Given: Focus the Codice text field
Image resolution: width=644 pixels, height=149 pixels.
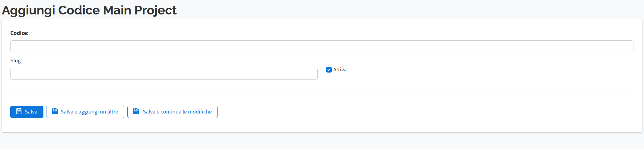Looking at the screenshot, I should coord(322,46).
